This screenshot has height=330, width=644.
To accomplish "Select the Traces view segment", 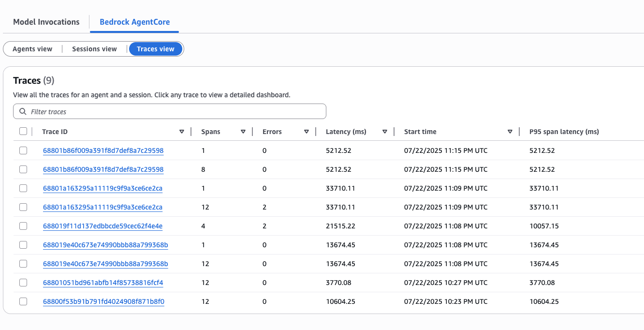I will click(x=155, y=49).
